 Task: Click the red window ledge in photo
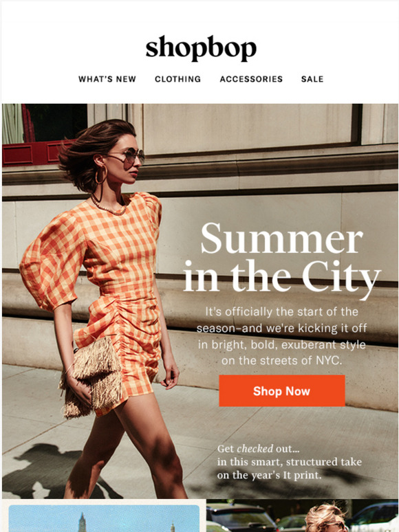(32, 153)
